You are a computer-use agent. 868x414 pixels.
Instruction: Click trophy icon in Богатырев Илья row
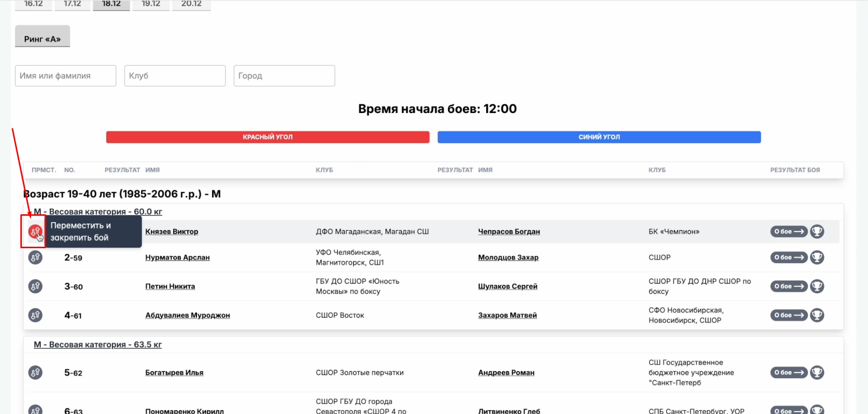817,373
